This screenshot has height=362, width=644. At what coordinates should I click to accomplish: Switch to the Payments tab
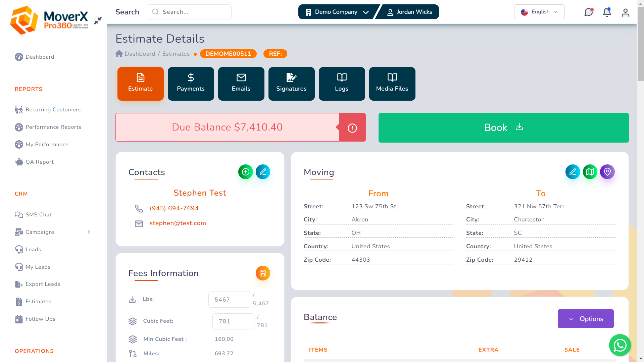tap(191, 84)
